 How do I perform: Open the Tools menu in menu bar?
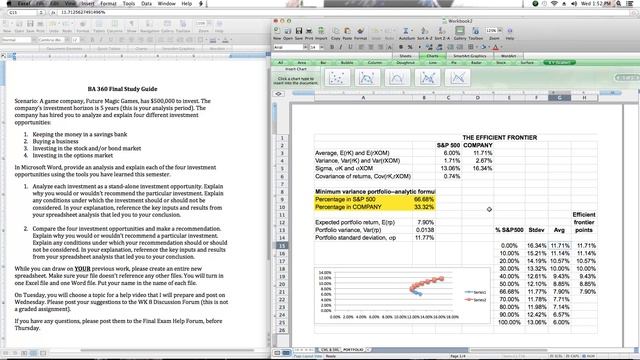129,4
